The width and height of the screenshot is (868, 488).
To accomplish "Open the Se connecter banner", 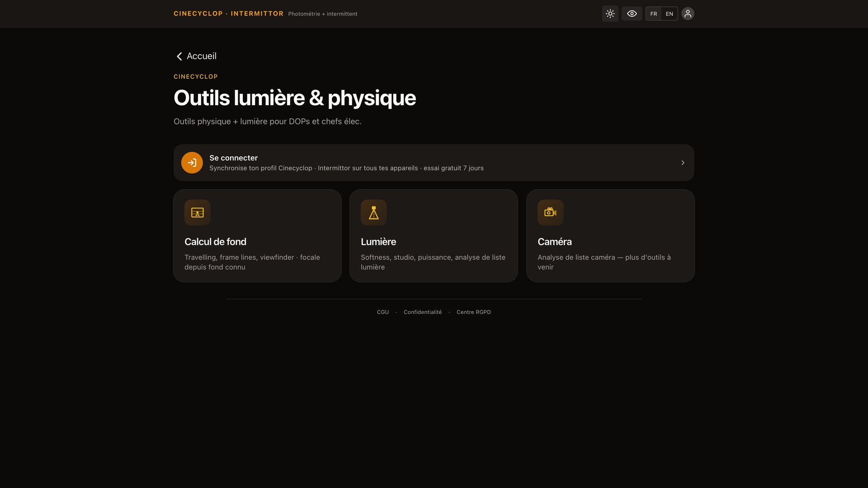I will (x=434, y=163).
